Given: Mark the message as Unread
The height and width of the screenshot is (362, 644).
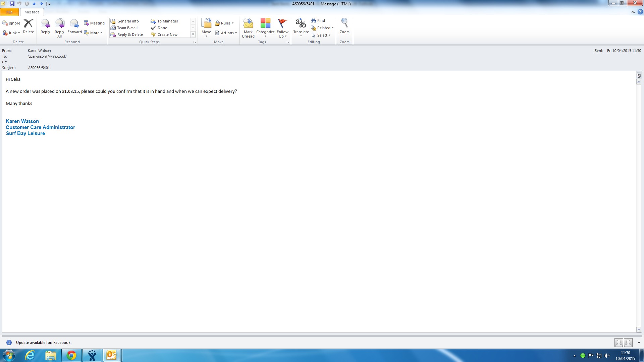Looking at the screenshot, I should point(248,27).
